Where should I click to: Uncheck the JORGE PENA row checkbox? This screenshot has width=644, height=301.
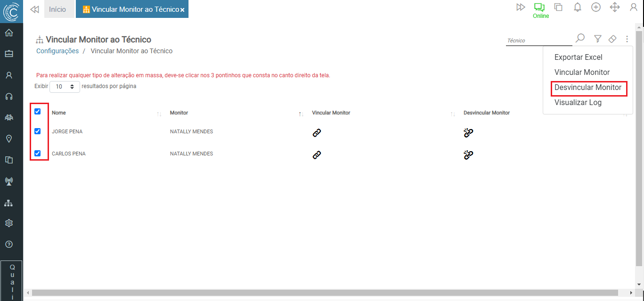(x=38, y=131)
